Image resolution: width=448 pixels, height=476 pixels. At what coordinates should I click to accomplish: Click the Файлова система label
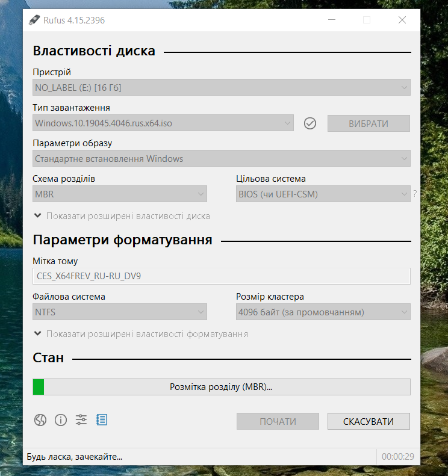click(x=69, y=297)
